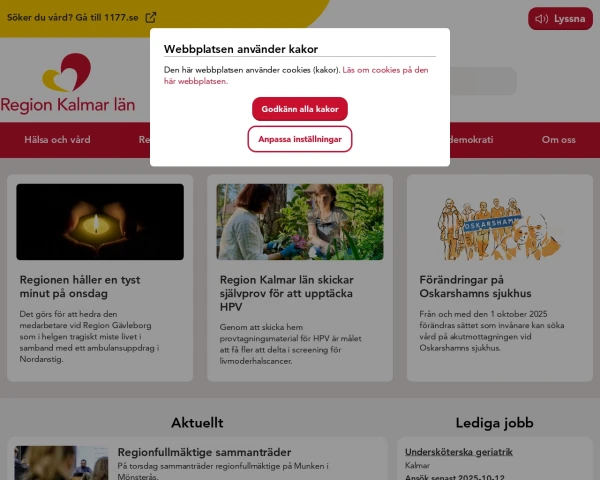Click the external link icon beside 1177.se

151,18
